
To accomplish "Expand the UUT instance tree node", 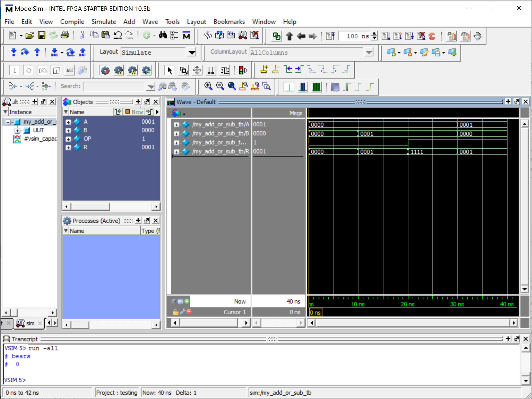I will click(x=17, y=130).
